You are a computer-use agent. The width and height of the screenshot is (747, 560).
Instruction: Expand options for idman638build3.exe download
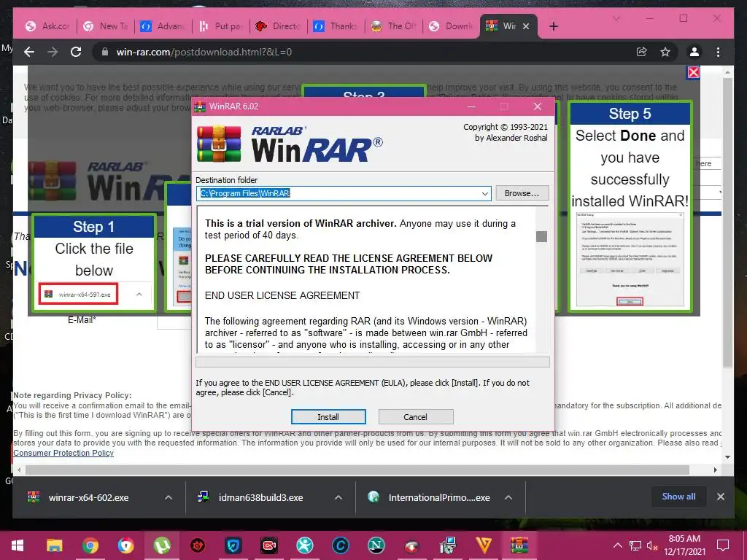pyautogui.click(x=338, y=497)
